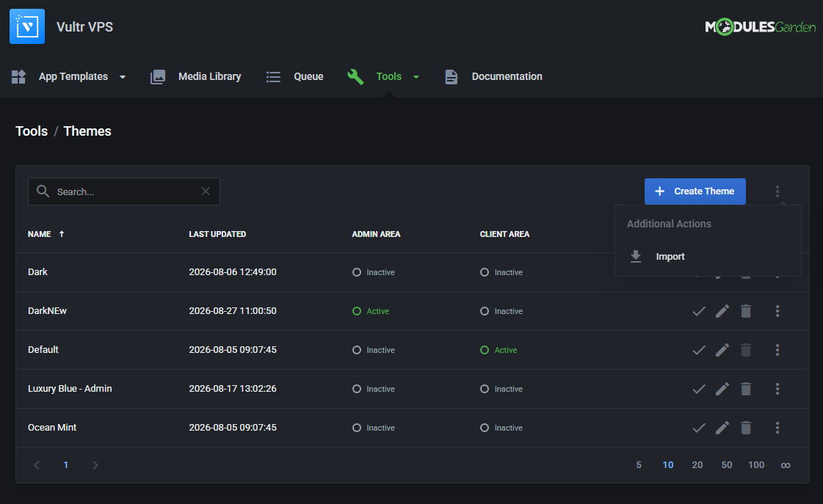
Task: Sort by Name column arrow
Action: [62, 234]
